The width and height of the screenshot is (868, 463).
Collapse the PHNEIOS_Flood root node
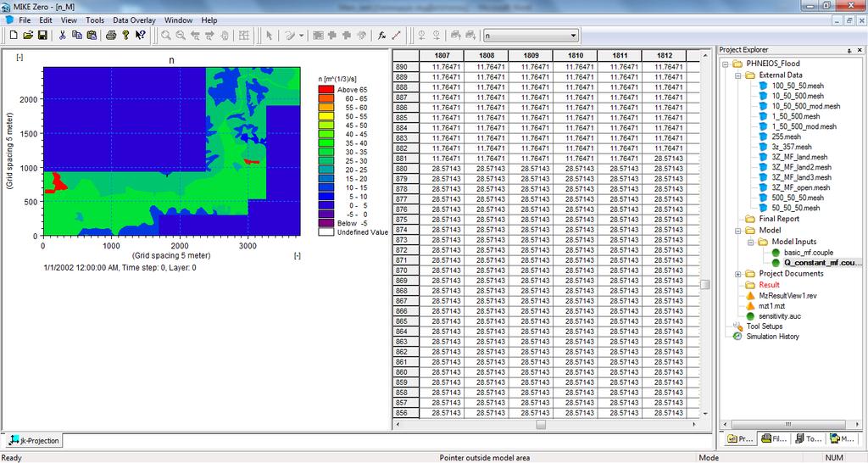726,64
